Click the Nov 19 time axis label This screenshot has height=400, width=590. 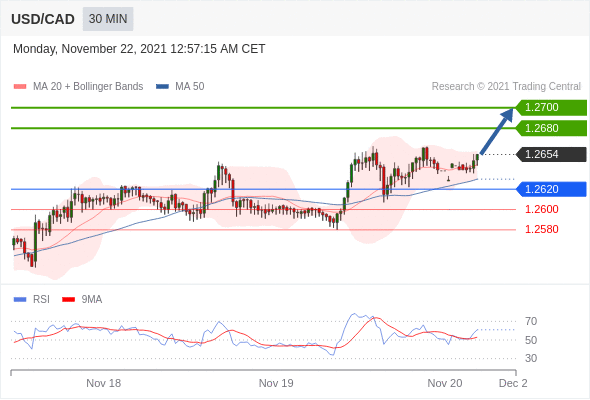[276, 383]
